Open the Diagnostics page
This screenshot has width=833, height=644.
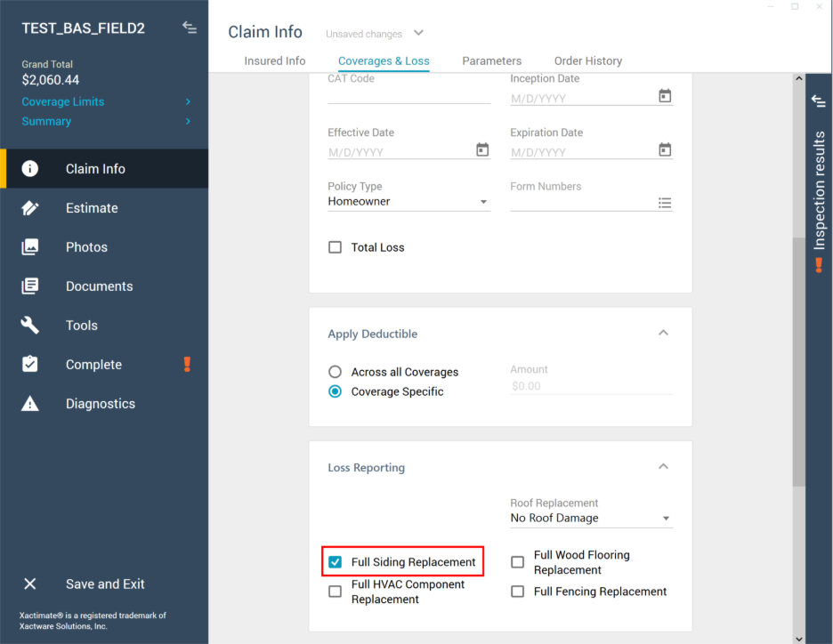pos(100,404)
